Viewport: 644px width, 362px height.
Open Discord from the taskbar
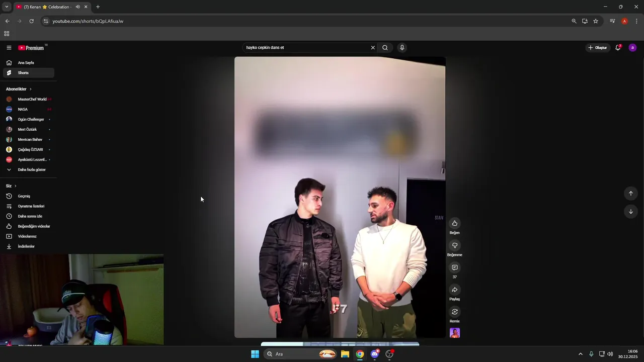(x=375, y=354)
